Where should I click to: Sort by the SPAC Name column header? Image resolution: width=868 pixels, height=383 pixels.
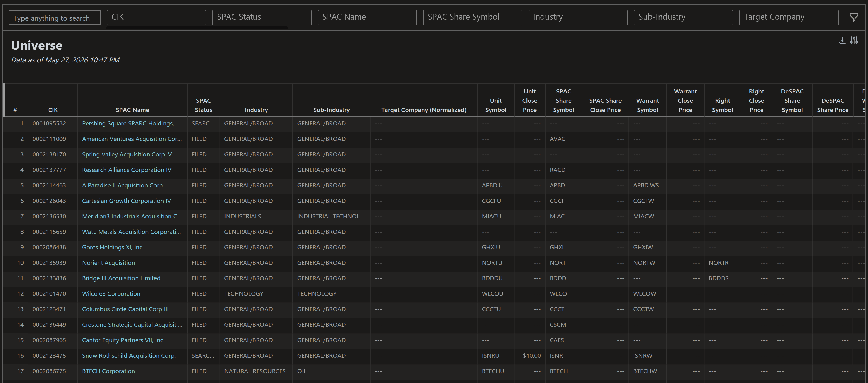pyautogui.click(x=133, y=110)
